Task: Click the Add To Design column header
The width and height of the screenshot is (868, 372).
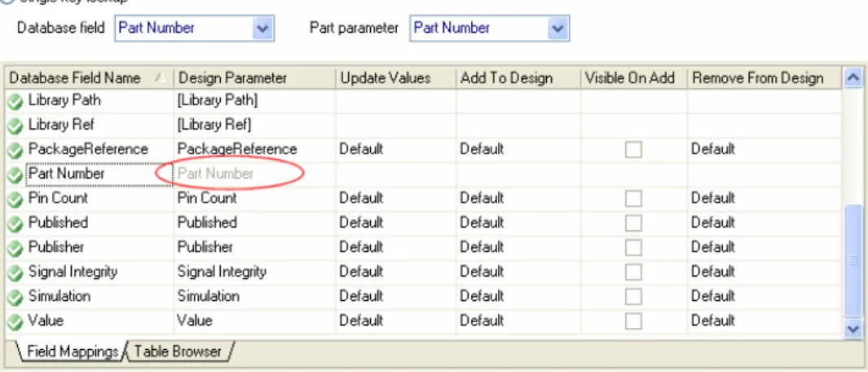Action: click(518, 78)
